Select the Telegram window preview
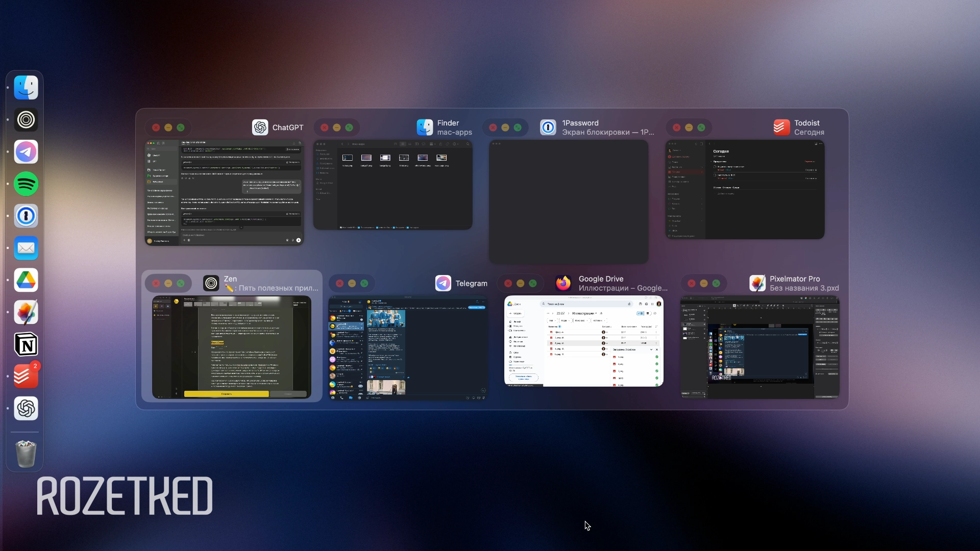Image resolution: width=980 pixels, height=551 pixels. click(x=408, y=347)
